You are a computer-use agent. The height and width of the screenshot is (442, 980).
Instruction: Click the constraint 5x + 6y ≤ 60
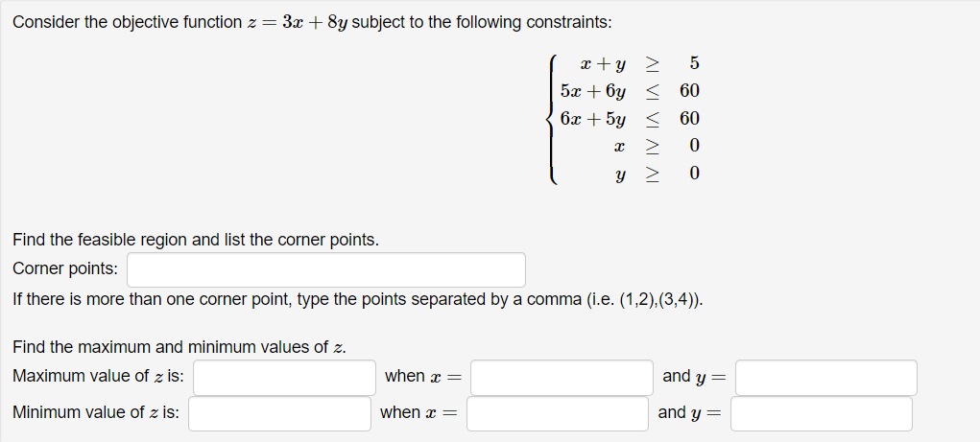630,91
